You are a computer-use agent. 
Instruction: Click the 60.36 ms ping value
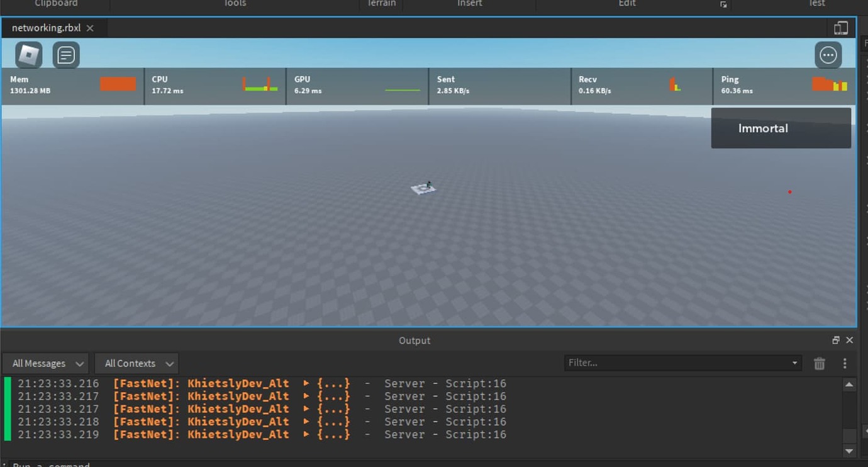tap(737, 91)
